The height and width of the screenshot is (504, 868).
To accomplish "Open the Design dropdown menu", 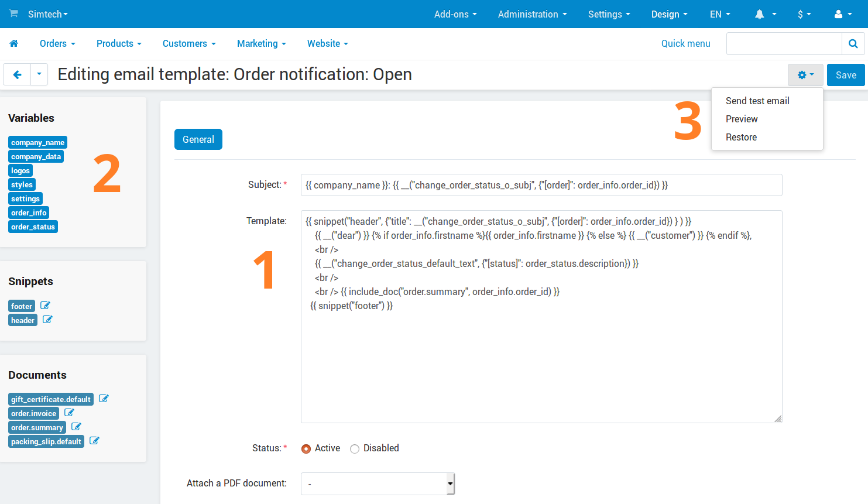I will pos(670,14).
